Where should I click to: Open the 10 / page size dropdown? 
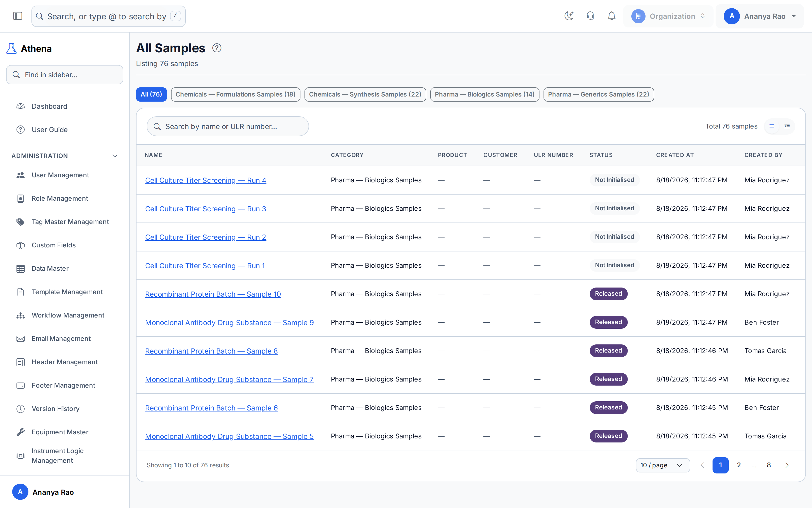click(663, 465)
